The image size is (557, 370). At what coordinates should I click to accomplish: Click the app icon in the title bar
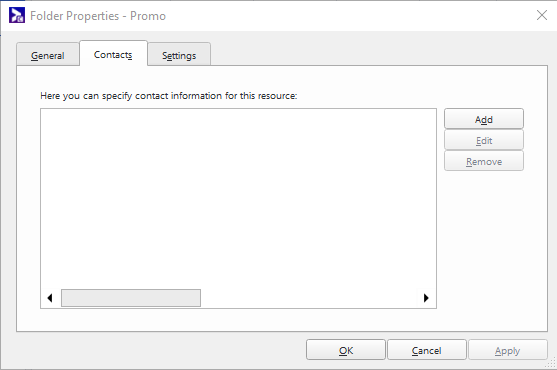(17, 15)
